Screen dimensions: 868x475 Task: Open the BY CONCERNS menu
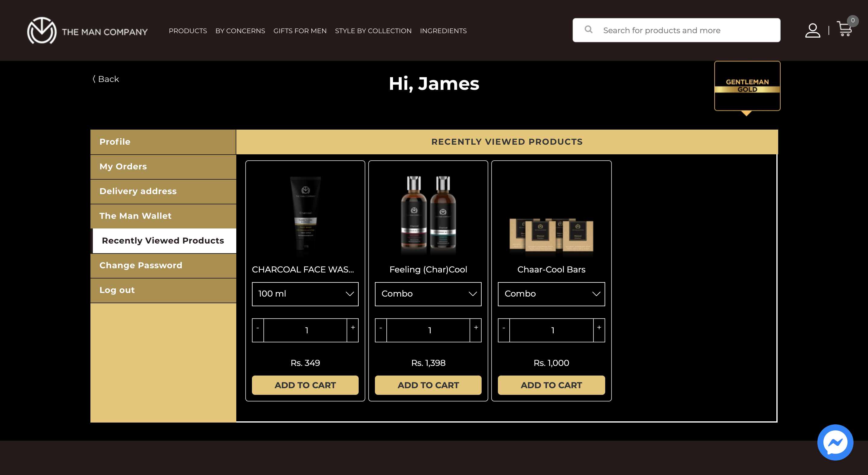[240, 31]
